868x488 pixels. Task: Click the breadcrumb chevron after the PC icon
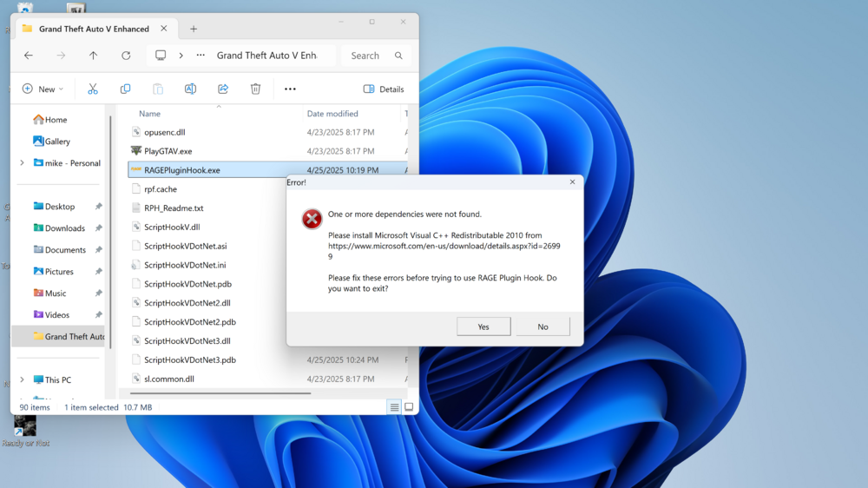(181, 56)
